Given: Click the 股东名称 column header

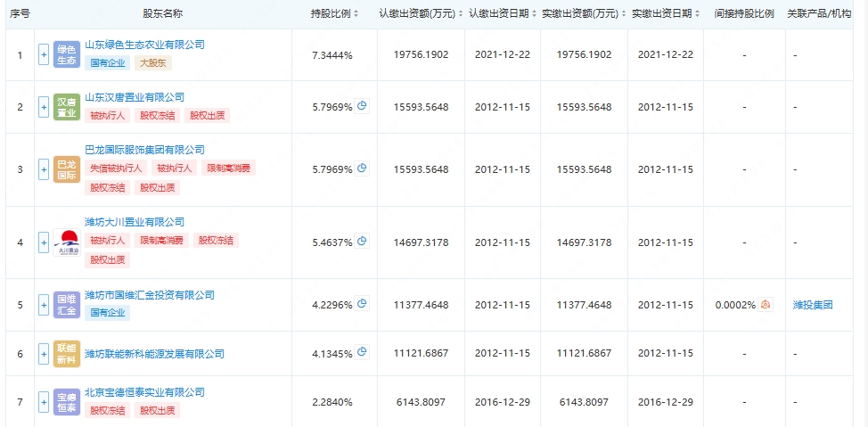Looking at the screenshot, I should pyautogui.click(x=163, y=14).
